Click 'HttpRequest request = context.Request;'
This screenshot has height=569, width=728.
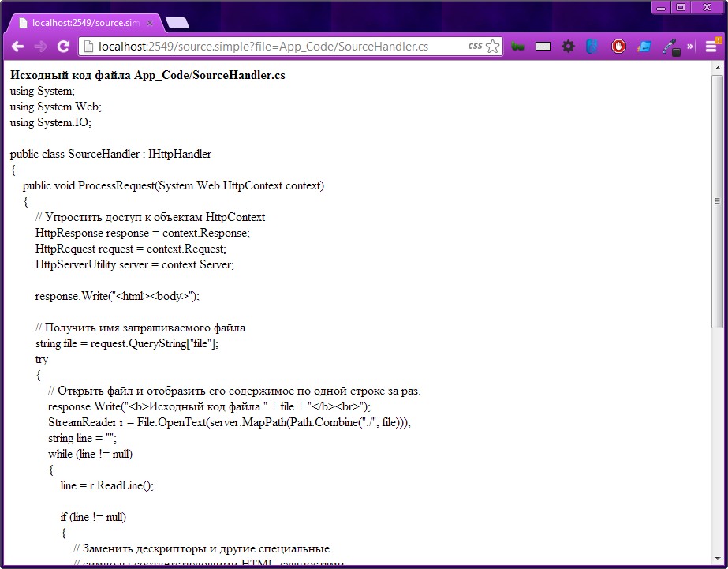[x=131, y=249]
